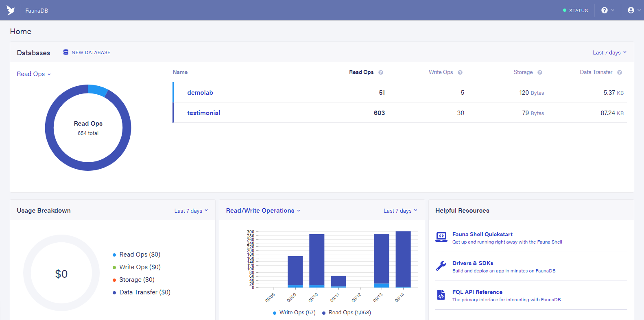Sort by the Name column header
This screenshot has width=644, height=320.
pos(180,72)
